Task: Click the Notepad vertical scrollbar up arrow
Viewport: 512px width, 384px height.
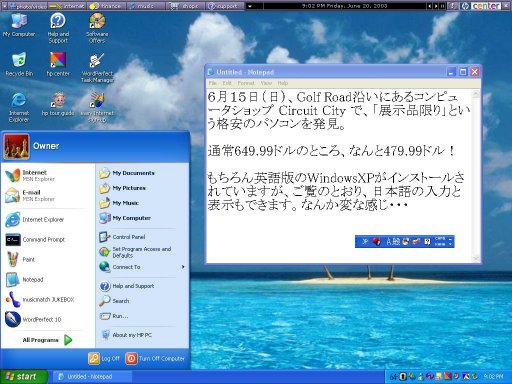Action: point(476,94)
